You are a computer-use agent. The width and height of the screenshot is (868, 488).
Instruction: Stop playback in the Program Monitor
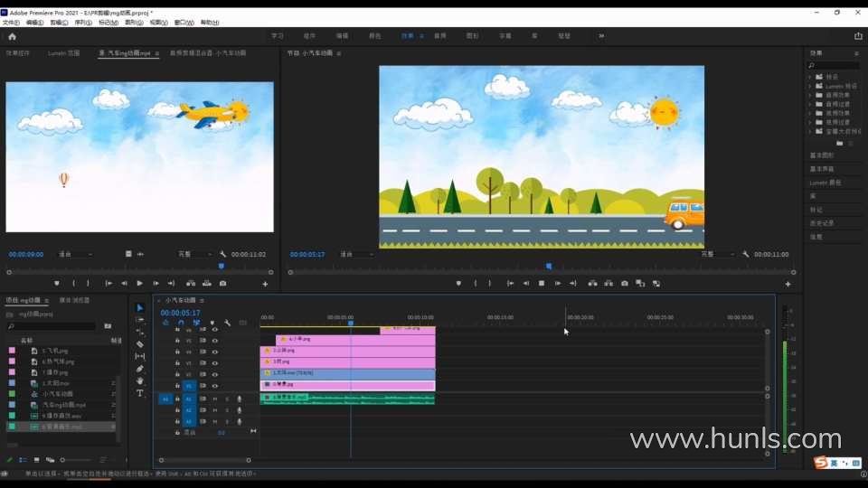(x=542, y=284)
